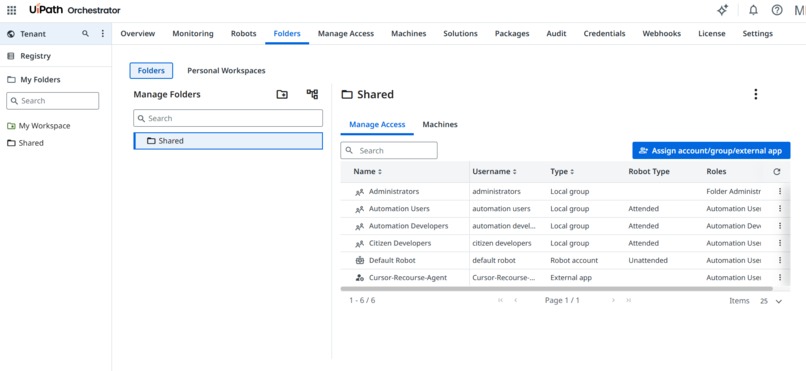Open the Credentials tab
806x371 pixels.
(x=604, y=33)
